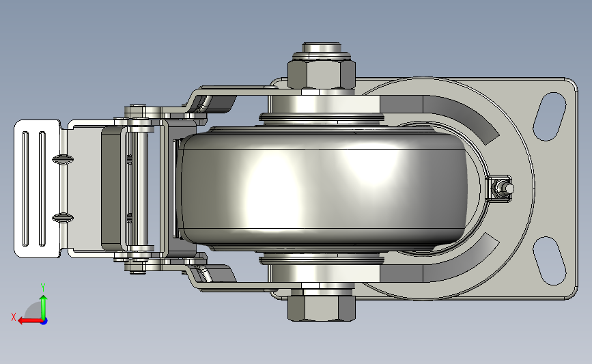The width and height of the screenshot is (592, 364).
Task: Pick the small bolt beside the wheel
Action: click(504, 188)
